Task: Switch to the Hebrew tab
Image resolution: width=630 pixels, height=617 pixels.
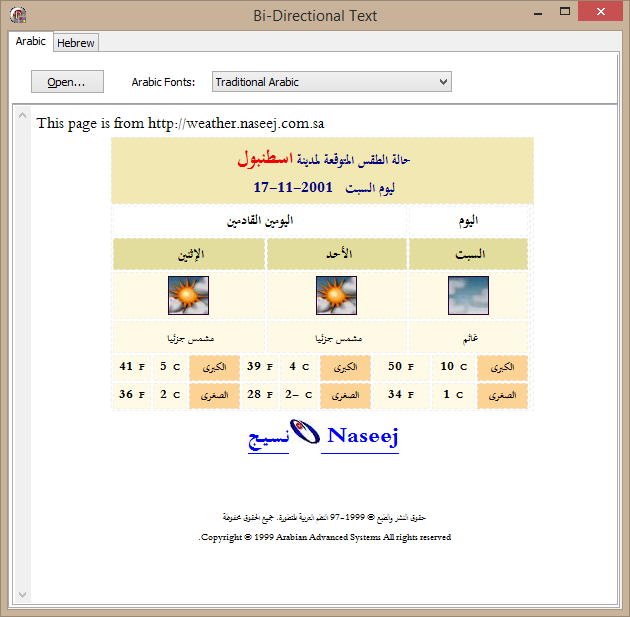Action: (76, 43)
